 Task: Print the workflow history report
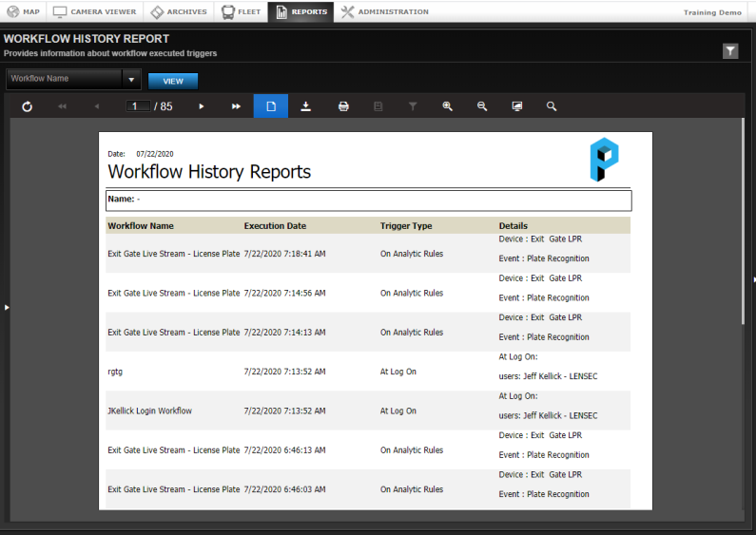(x=343, y=106)
